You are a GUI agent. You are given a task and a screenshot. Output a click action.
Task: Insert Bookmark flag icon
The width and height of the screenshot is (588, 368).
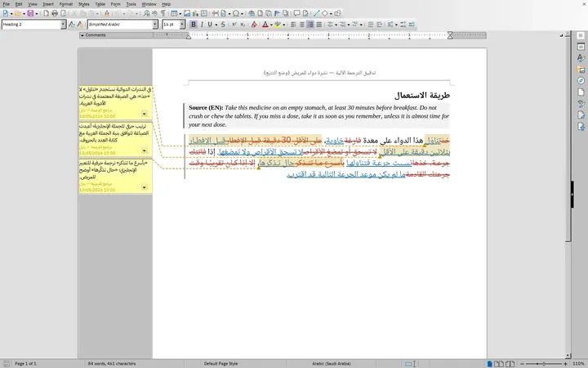pos(277,14)
